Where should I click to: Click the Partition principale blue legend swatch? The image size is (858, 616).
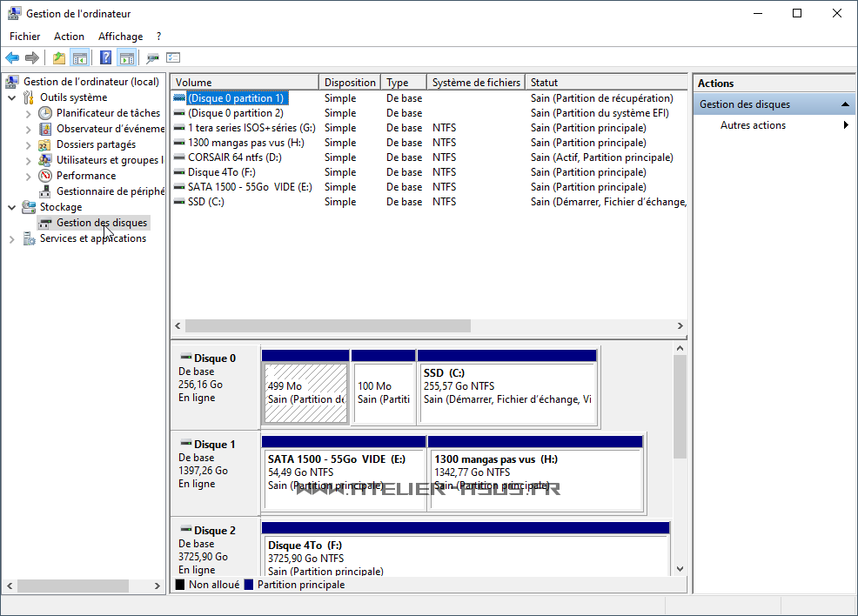click(249, 585)
